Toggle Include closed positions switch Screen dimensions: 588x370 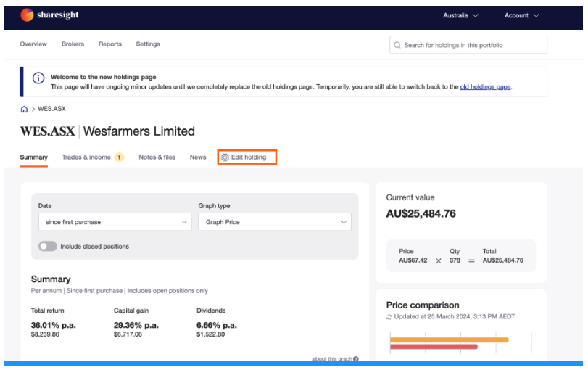coord(48,247)
